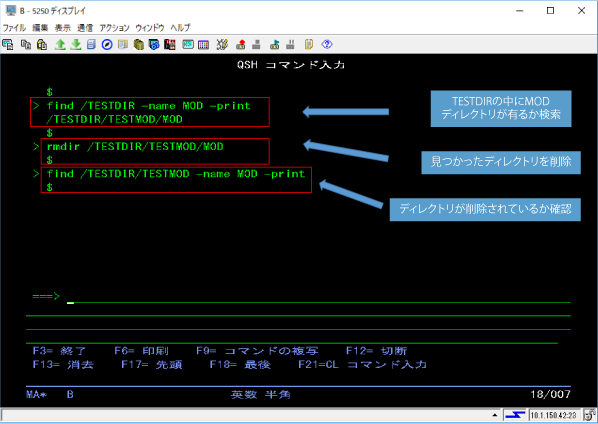Open the 編集 menu
598x424 pixels.
[40, 28]
